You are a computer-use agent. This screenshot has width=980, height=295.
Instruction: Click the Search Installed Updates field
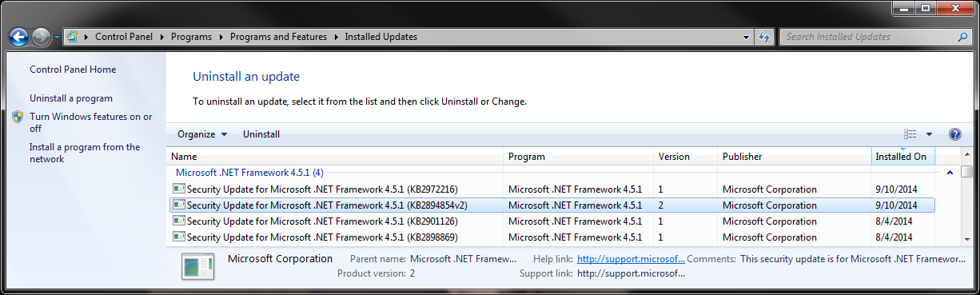(867, 37)
